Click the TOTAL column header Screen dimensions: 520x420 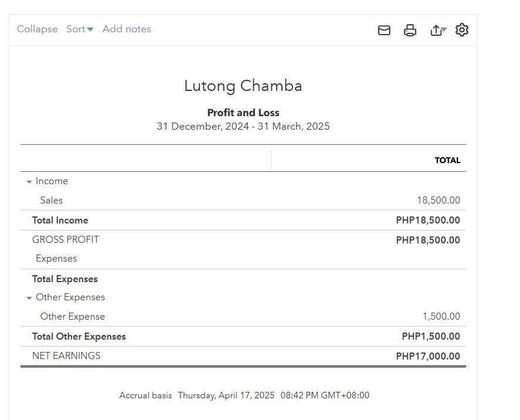tap(447, 160)
